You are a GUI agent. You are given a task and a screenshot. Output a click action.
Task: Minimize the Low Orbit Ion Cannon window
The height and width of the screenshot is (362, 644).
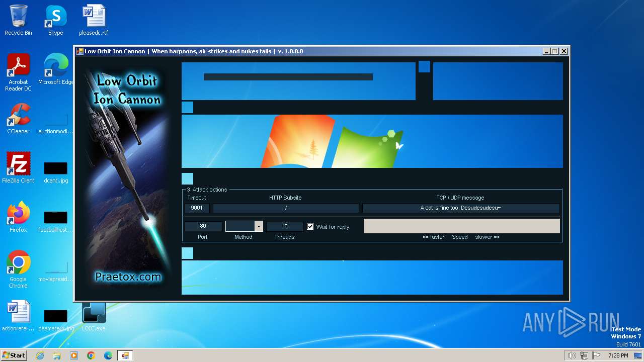[546, 51]
